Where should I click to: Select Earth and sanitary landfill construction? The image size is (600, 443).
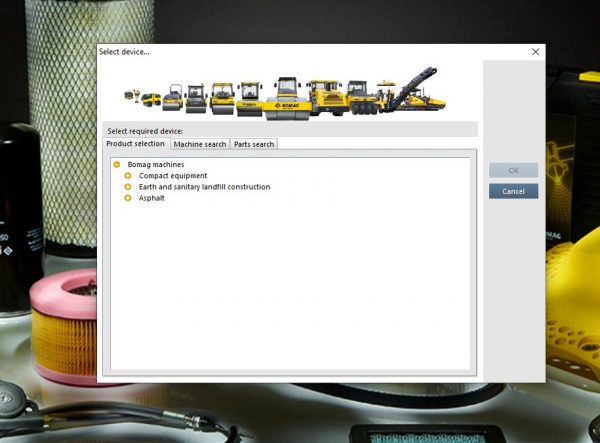[204, 187]
